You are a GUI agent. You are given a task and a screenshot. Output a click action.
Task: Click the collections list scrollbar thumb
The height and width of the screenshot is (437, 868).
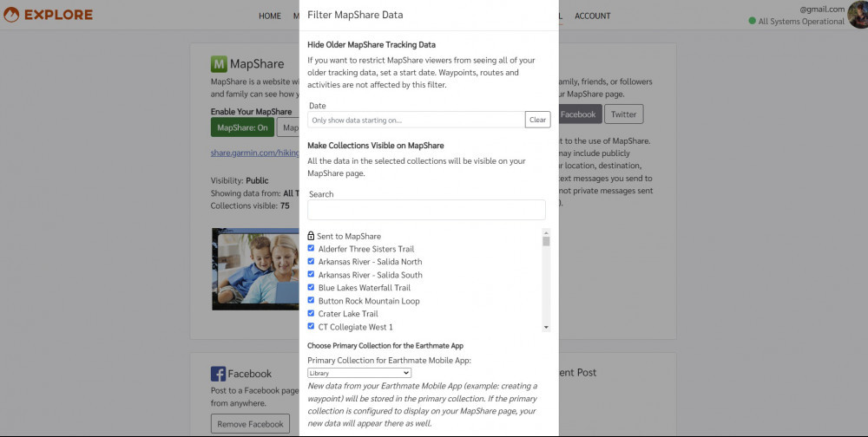(546, 242)
